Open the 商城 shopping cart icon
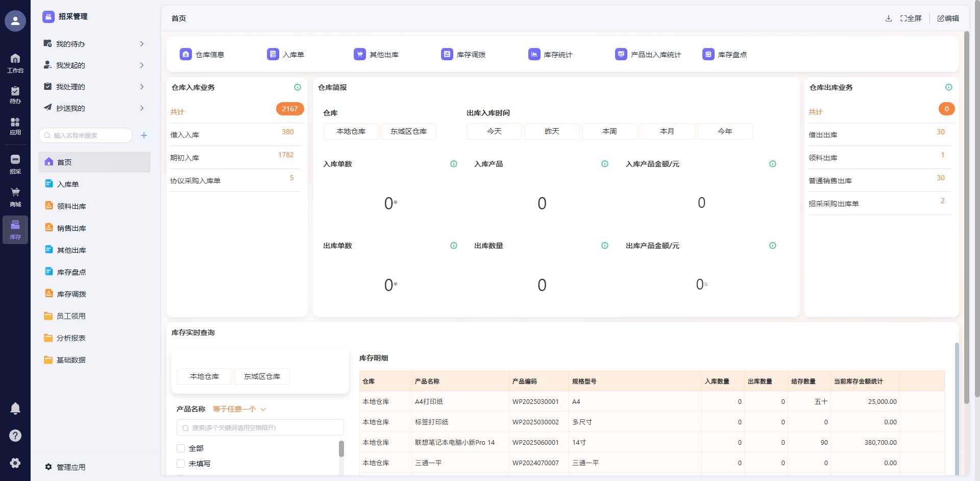 [x=15, y=197]
